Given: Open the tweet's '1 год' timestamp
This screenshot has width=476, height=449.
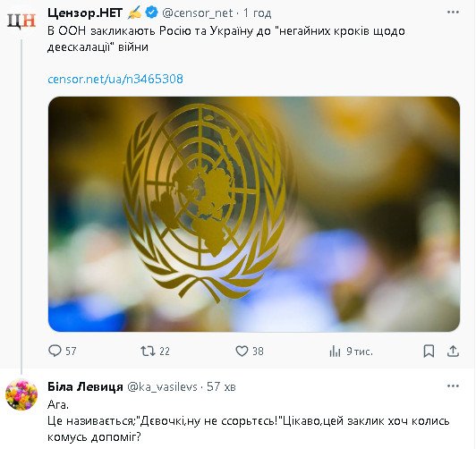Looking at the screenshot, I should pos(258,13).
